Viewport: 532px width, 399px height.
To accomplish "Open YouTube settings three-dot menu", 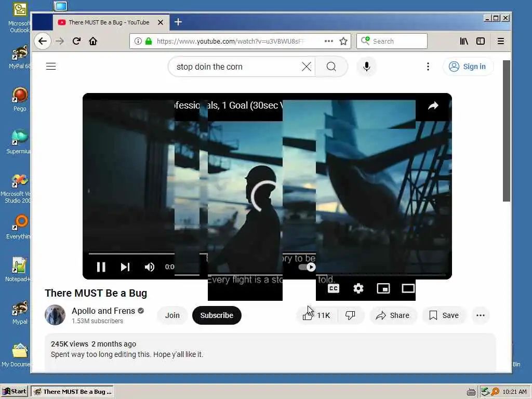I will [x=428, y=66].
